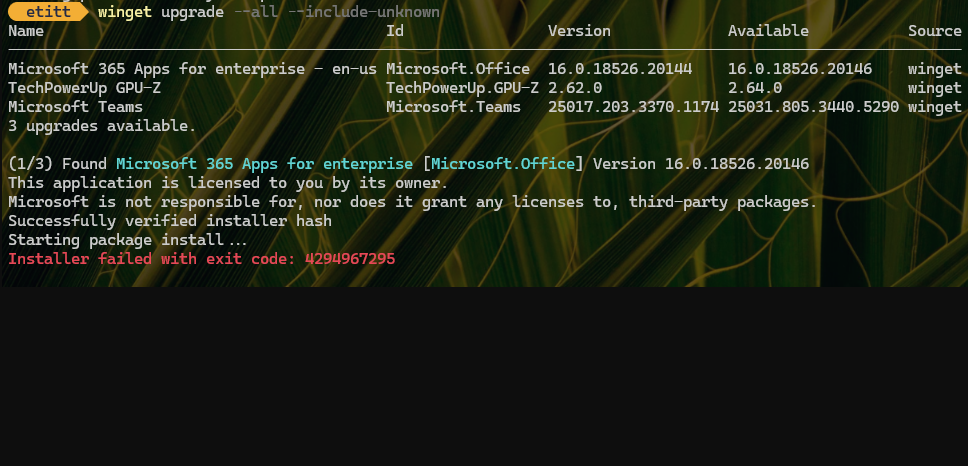The height and width of the screenshot is (466, 968).
Task: Click the winget command text
Action: pos(125,12)
